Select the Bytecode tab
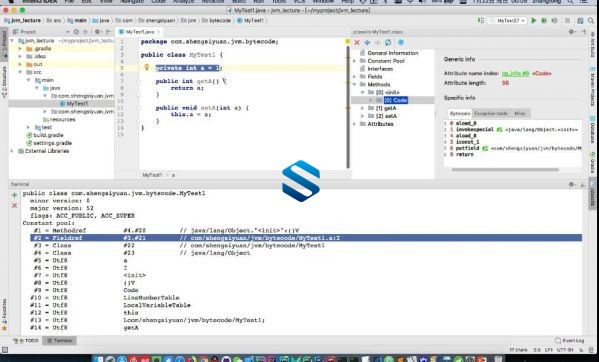The image size is (599, 362). click(460, 113)
